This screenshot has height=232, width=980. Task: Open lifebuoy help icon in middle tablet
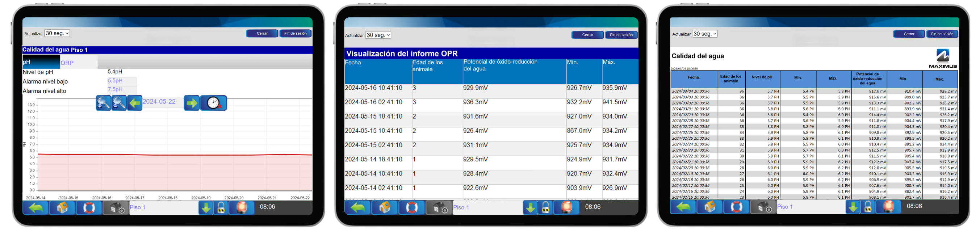click(x=412, y=208)
